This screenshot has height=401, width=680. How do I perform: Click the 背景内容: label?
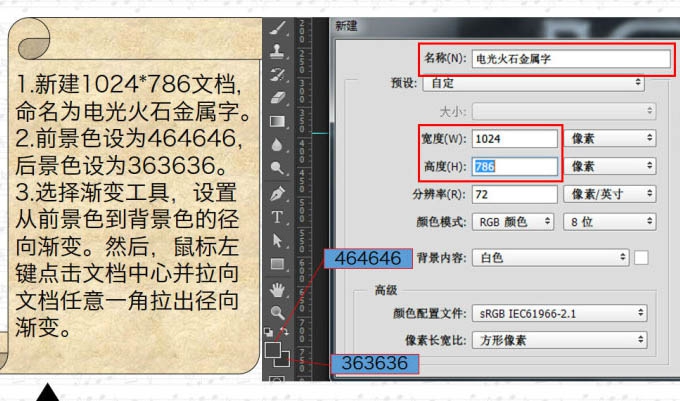[441, 258]
